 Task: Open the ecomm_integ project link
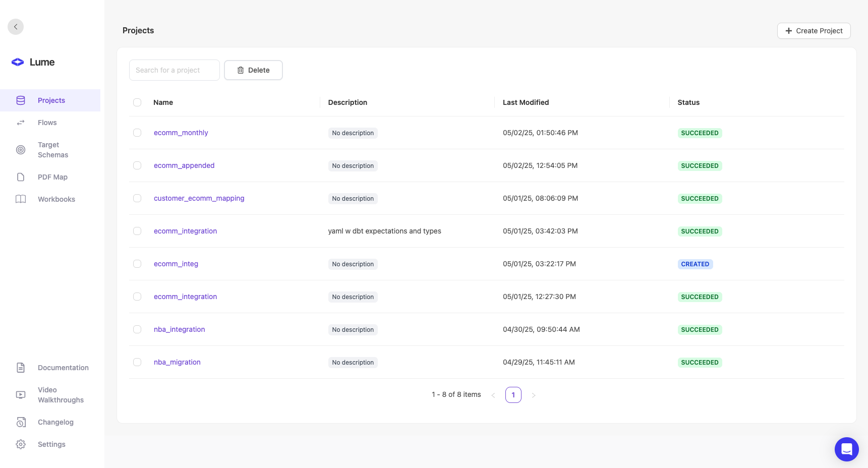pyautogui.click(x=176, y=264)
